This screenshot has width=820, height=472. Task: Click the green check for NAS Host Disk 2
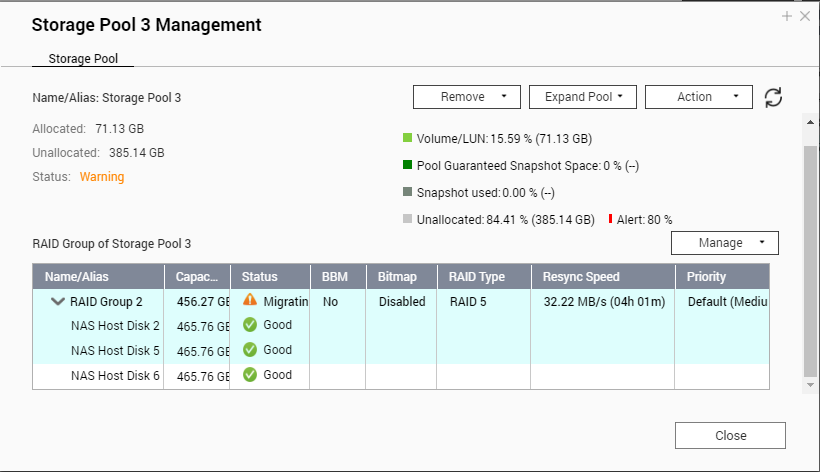coord(250,325)
